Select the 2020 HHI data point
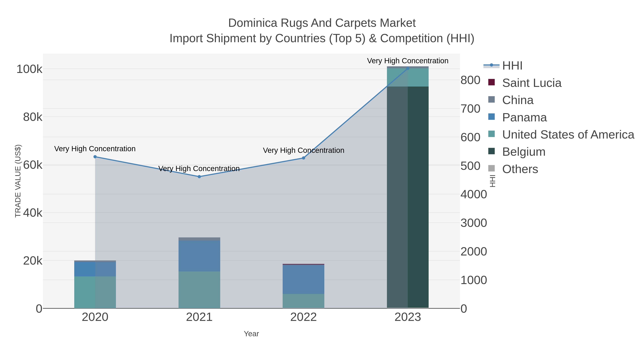 (x=95, y=157)
